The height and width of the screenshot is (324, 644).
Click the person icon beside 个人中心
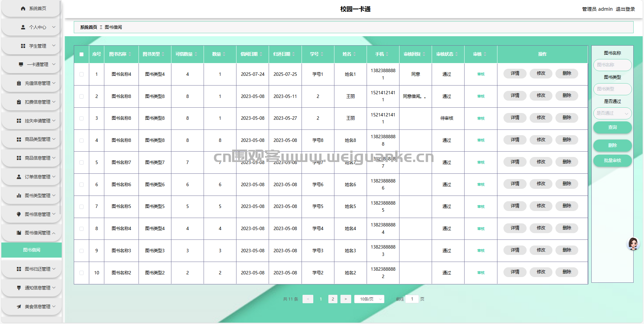tap(23, 27)
